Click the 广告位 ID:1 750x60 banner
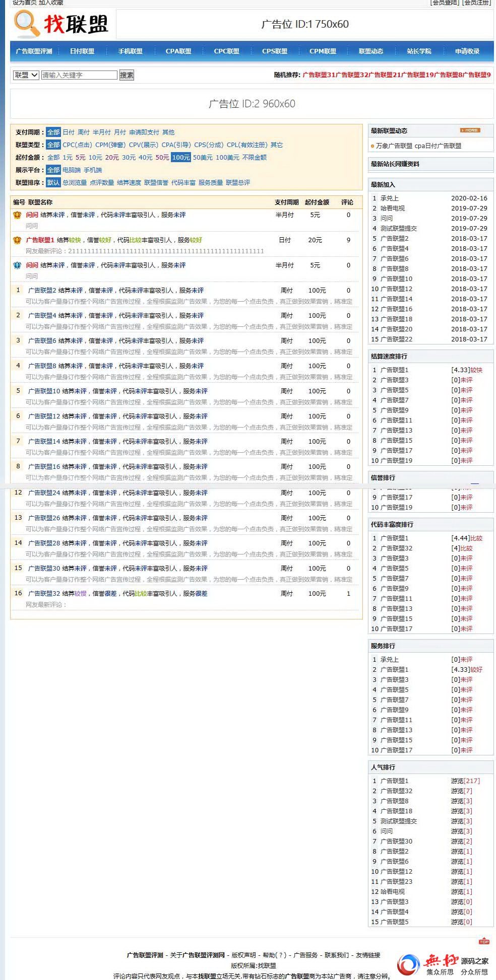Screen dimensions: 496x980 305,24
